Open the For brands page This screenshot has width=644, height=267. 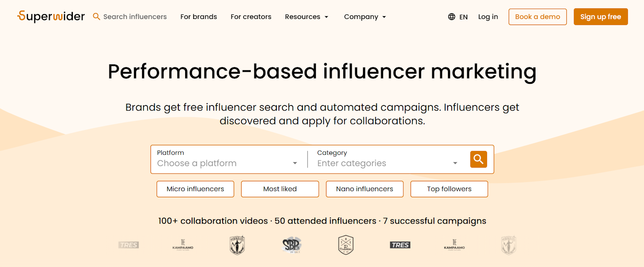click(199, 17)
